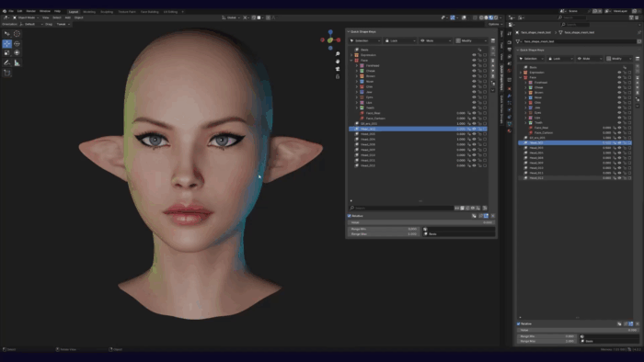Select the Select Box tool
The image size is (644, 362).
[7, 34]
